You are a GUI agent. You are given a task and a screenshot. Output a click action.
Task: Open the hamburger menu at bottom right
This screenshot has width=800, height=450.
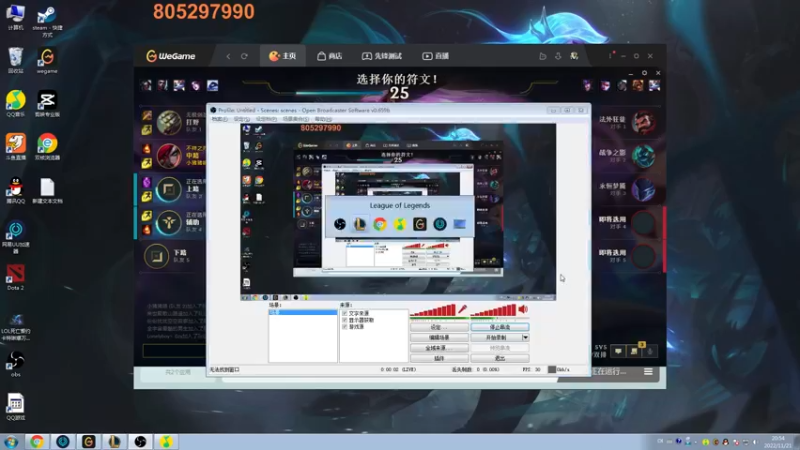648,372
